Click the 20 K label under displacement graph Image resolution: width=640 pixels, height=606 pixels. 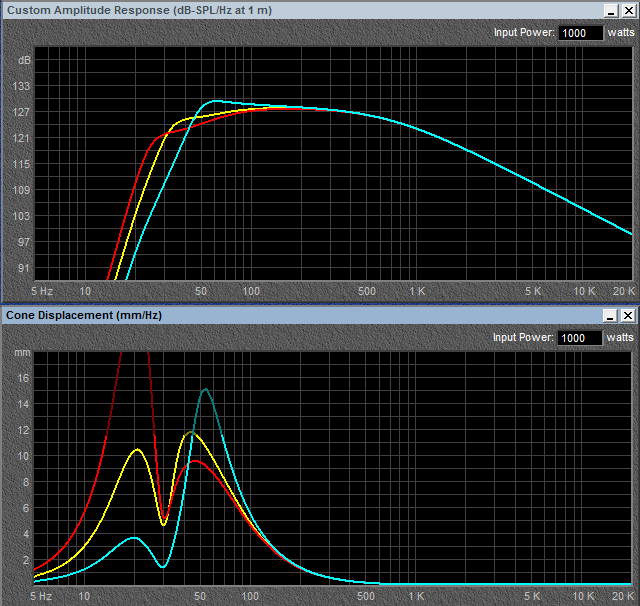623,596
